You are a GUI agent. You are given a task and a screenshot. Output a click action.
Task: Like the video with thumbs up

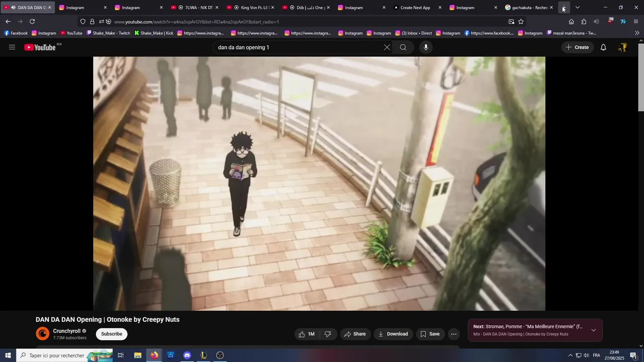coord(307,334)
